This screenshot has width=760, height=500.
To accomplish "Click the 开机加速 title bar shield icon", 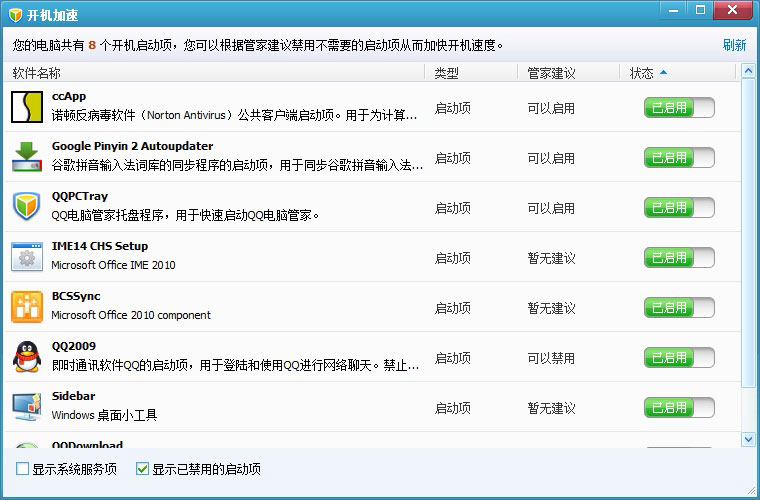I will (16, 15).
